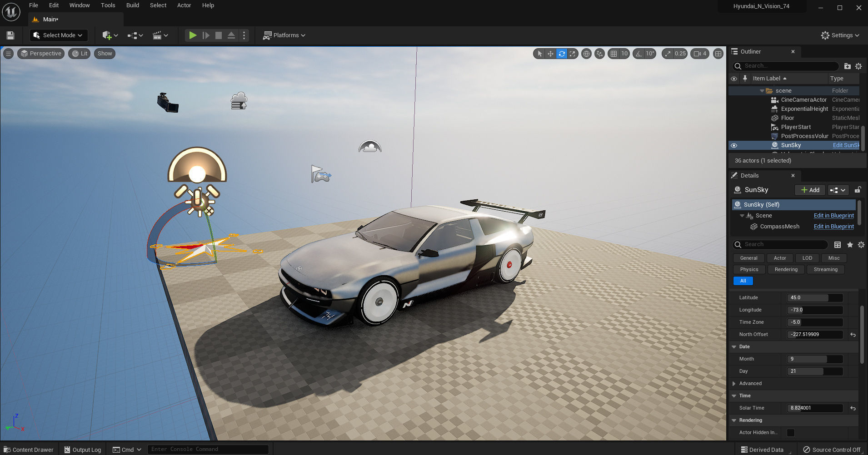Change grid snap value 10
This screenshot has width=868, height=455.
pos(624,54)
